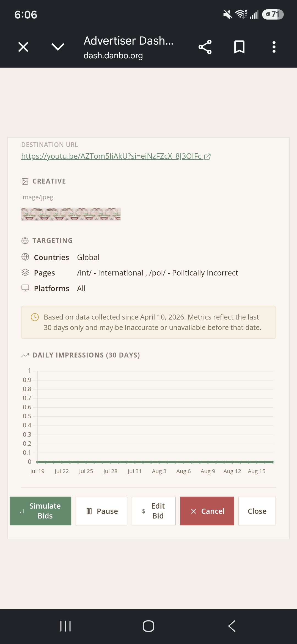Viewport: 297px width, 644px height.
Task: Tap the Android home navigation button
Action: [148, 626]
